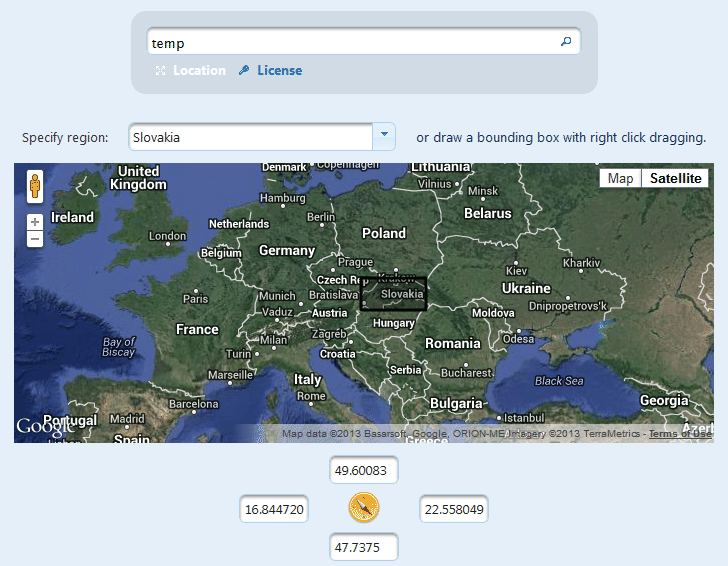Image resolution: width=728 pixels, height=566 pixels.
Task: Open the Terms of Use link
Action: click(680, 434)
